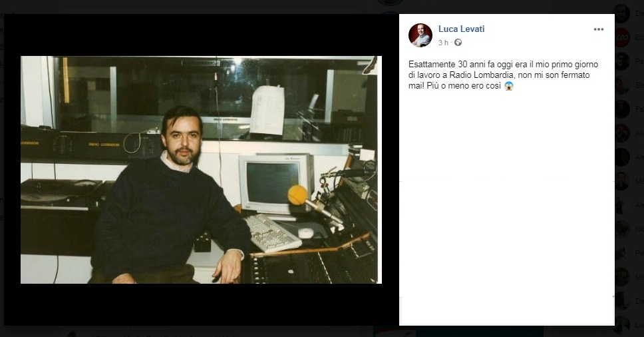Click dimmed page area above the photo viewer
This screenshot has height=337, width=644.
[x=206, y=6]
